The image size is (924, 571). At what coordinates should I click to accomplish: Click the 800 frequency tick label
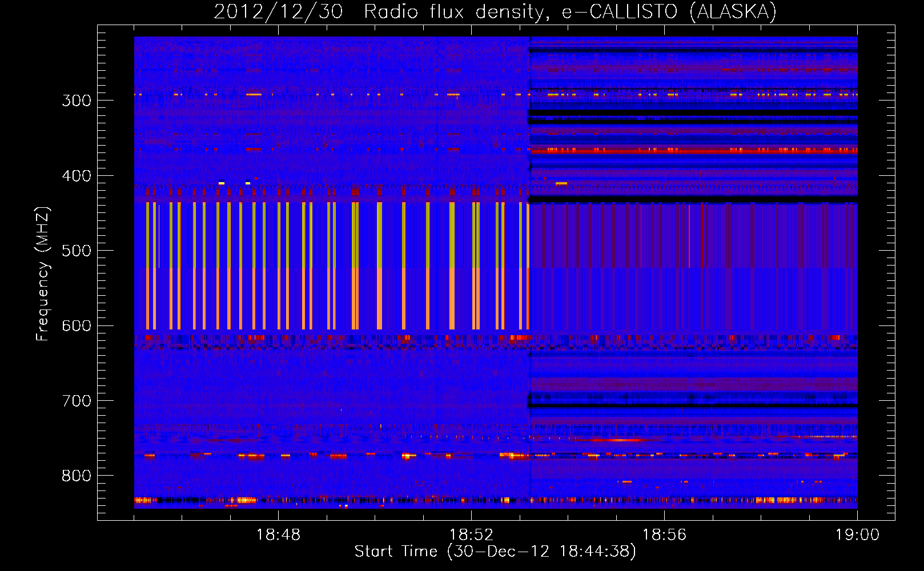coord(77,476)
